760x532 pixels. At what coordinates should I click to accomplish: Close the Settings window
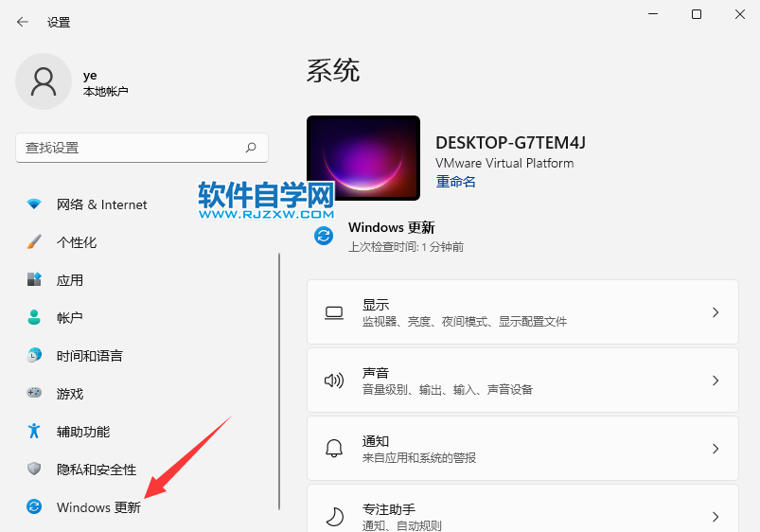pyautogui.click(x=739, y=14)
